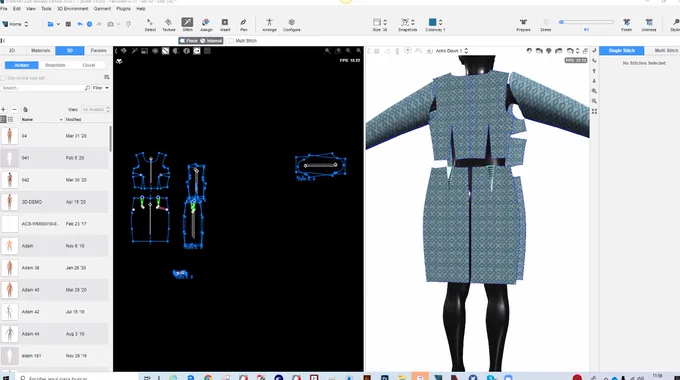The height and width of the screenshot is (380, 680).
Task: Toggle the half-circle display icon in the 2D toolbar
Action: click(176, 51)
